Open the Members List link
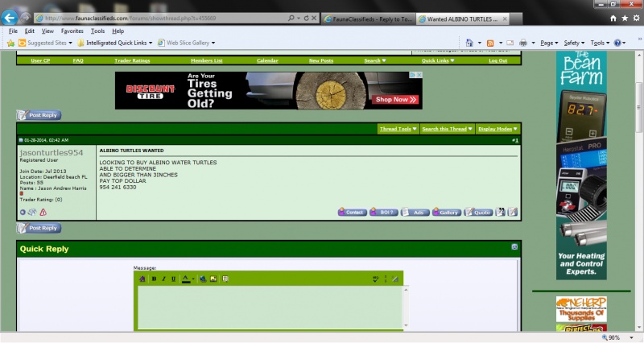 (x=207, y=60)
